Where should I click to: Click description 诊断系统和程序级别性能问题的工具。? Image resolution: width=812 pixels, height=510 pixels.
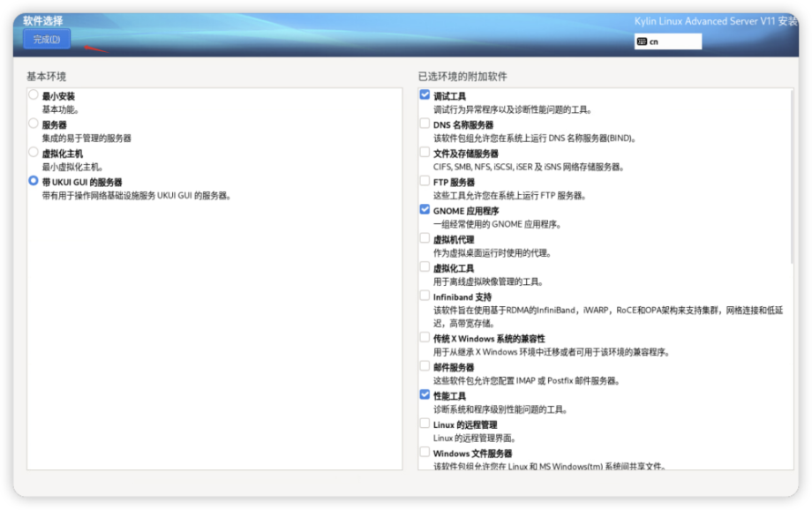pos(500,409)
